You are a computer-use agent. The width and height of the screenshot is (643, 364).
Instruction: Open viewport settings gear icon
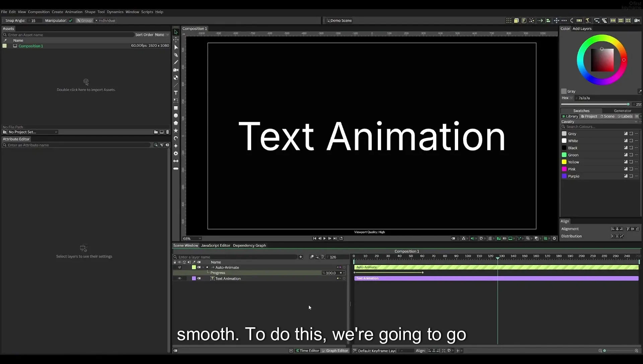[554, 239]
